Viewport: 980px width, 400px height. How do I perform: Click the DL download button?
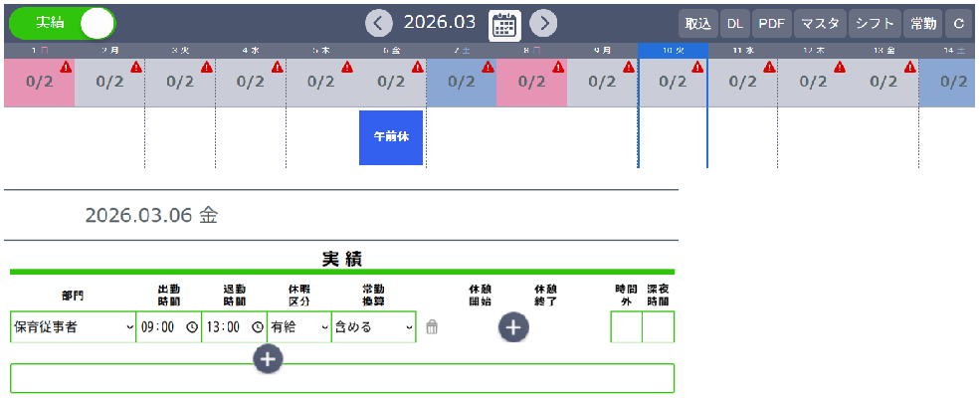coord(734,23)
